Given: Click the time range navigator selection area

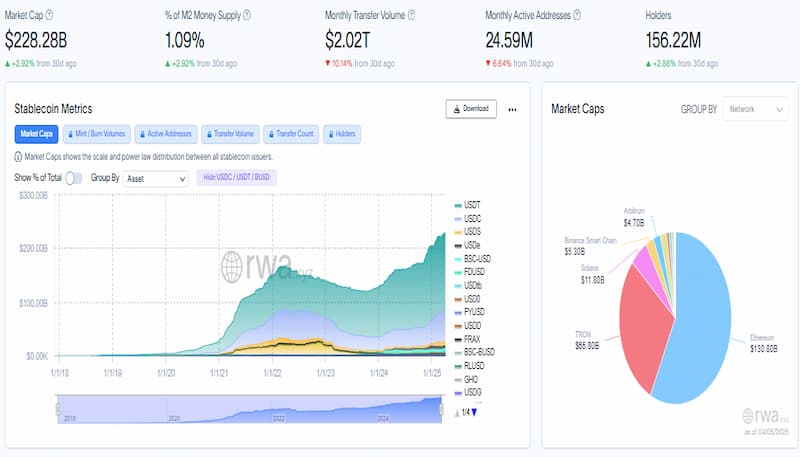Looking at the screenshot, I should (249, 409).
